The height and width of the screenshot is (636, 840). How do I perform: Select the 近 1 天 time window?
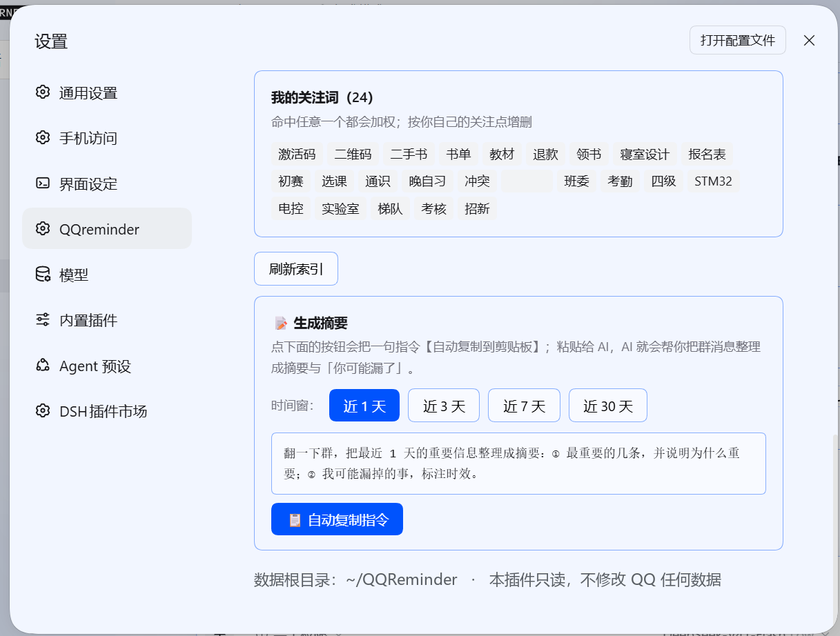click(364, 406)
